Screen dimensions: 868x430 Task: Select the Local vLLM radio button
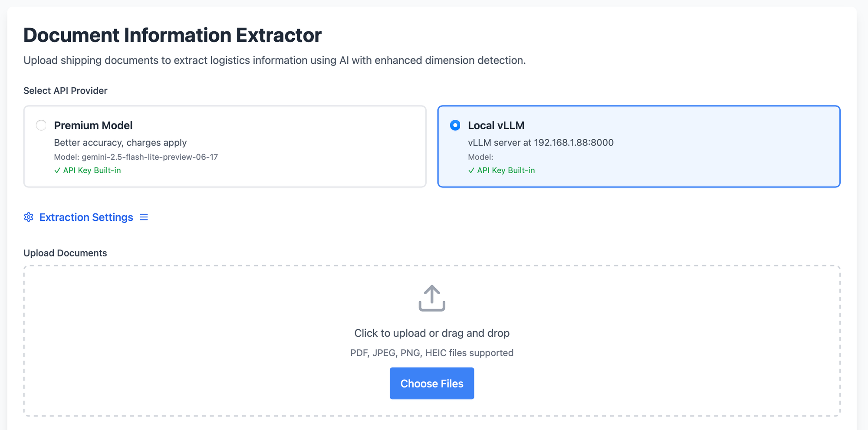click(x=455, y=125)
